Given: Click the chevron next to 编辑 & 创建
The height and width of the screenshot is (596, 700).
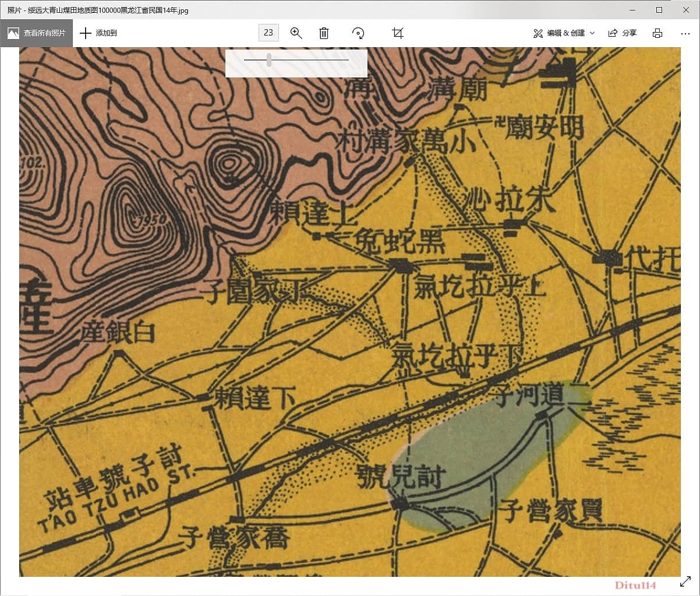Looking at the screenshot, I should 592,33.
